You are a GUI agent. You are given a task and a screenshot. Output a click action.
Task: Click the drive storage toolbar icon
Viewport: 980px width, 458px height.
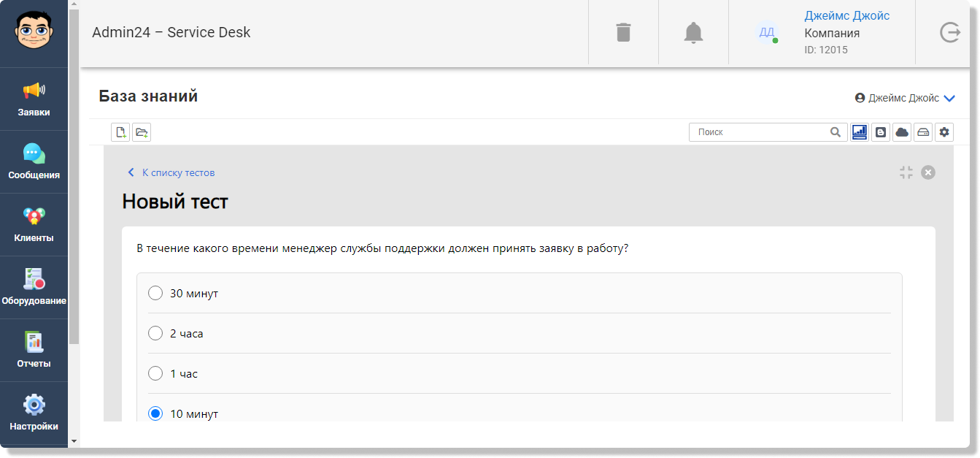point(923,132)
